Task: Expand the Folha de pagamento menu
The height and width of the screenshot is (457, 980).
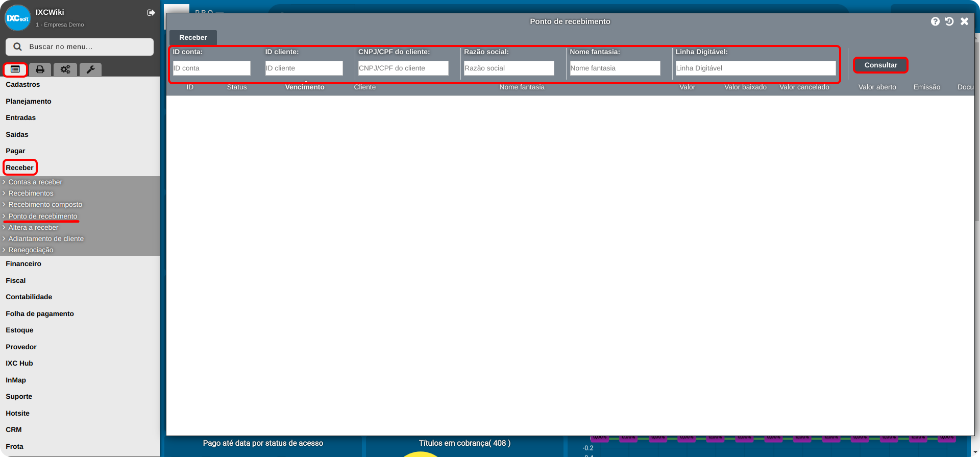Action: 40,314
